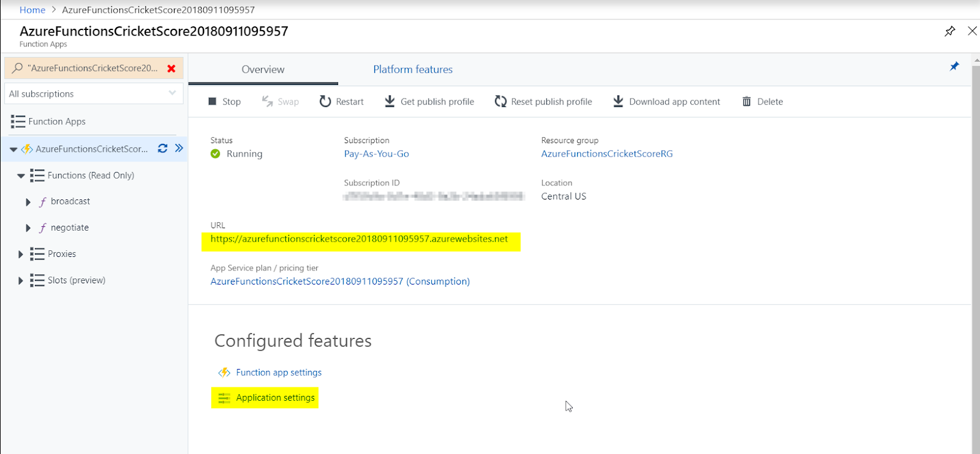Image resolution: width=980 pixels, height=454 pixels.
Task: Pin the blade with the top pin icon
Action: coord(950,31)
